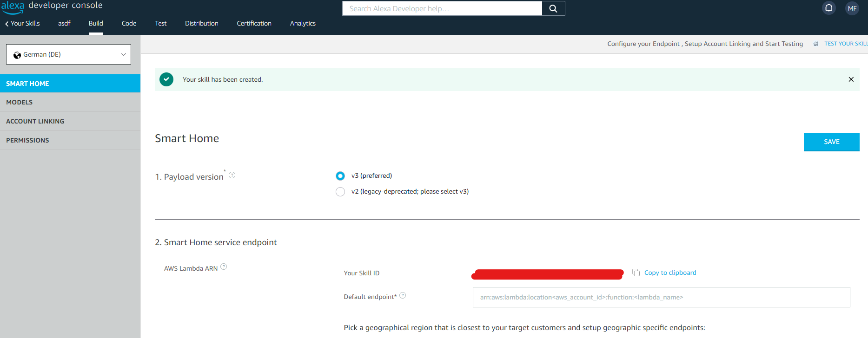The image size is (868, 338).
Task: Dismiss the skill created notification
Action: [x=851, y=79]
